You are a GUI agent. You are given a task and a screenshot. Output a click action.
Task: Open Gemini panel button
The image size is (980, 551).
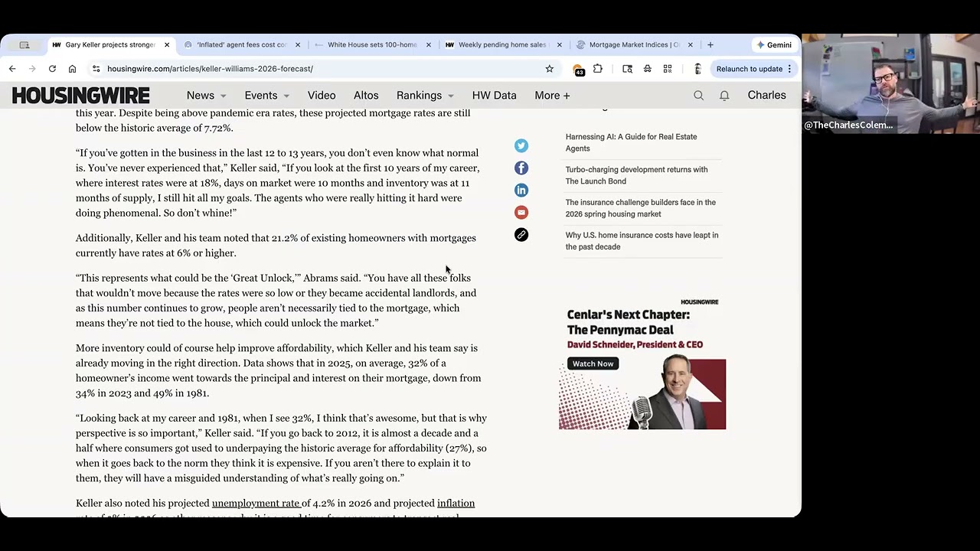pyautogui.click(x=774, y=44)
